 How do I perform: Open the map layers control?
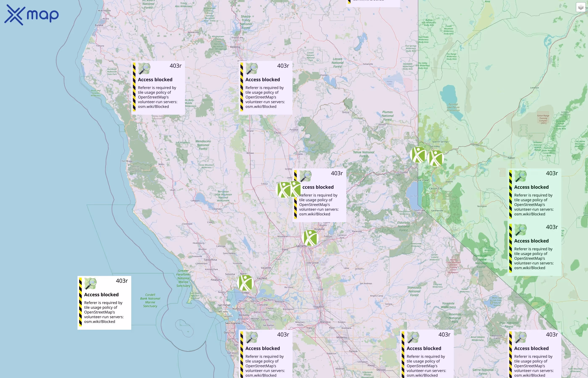[581, 7]
